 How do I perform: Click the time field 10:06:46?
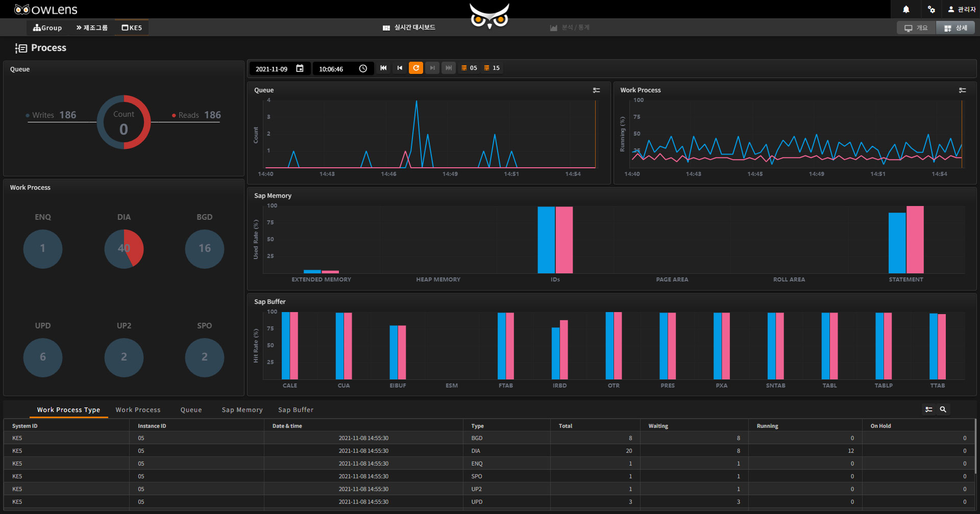click(x=331, y=69)
